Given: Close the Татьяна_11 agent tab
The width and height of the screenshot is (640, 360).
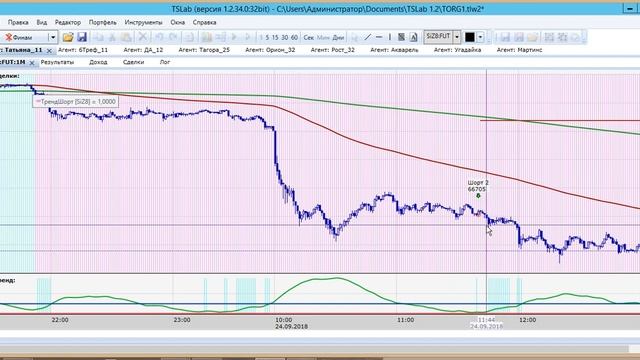Looking at the screenshot, I should (49, 51).
